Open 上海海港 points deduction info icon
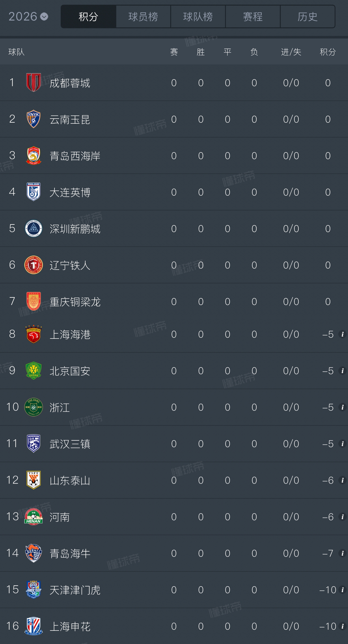 click(x=342, y=334)
